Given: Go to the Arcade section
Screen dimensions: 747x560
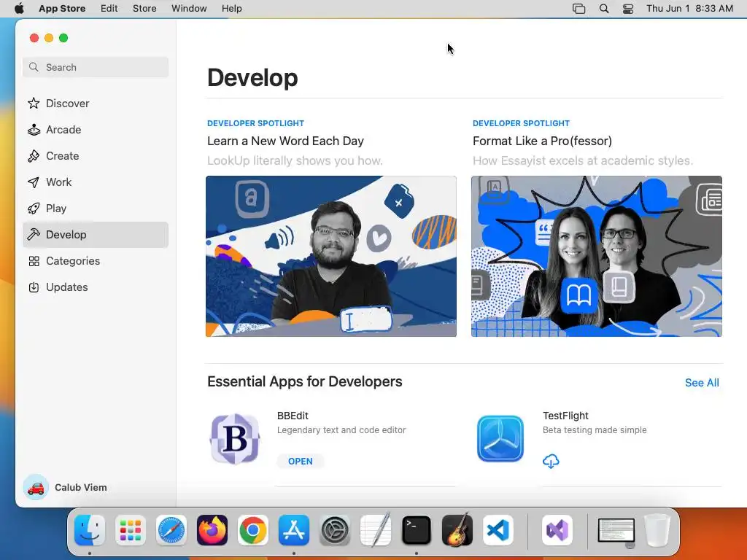Looking at the screenshot, I should [96, 130].
